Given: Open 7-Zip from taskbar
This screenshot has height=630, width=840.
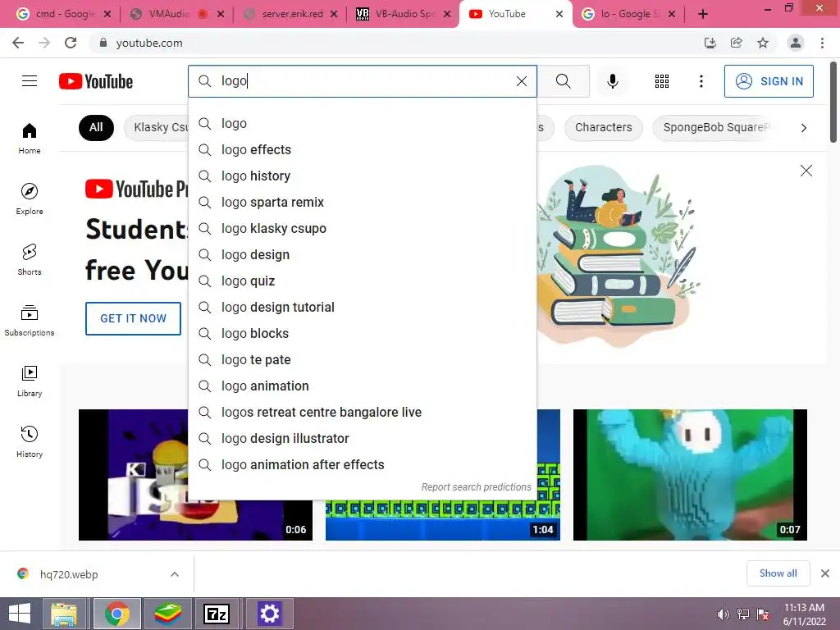Looking at the screenshot, I should (217, 614).
